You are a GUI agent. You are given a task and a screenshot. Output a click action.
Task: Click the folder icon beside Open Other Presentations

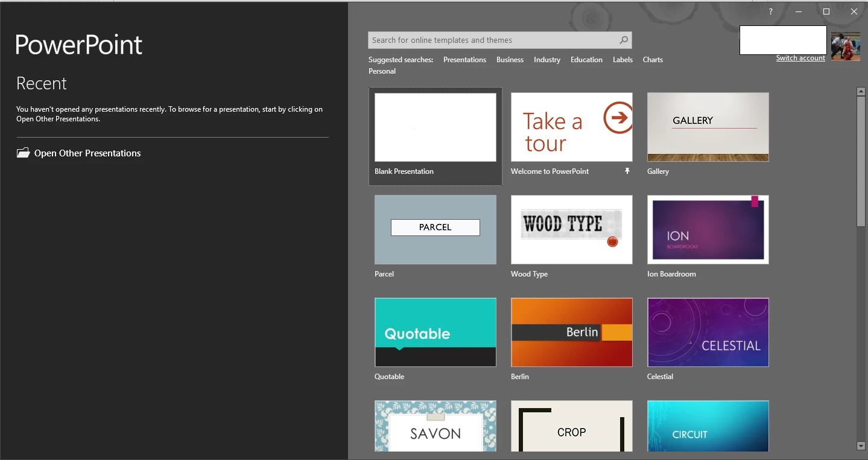tap(23, 153)
